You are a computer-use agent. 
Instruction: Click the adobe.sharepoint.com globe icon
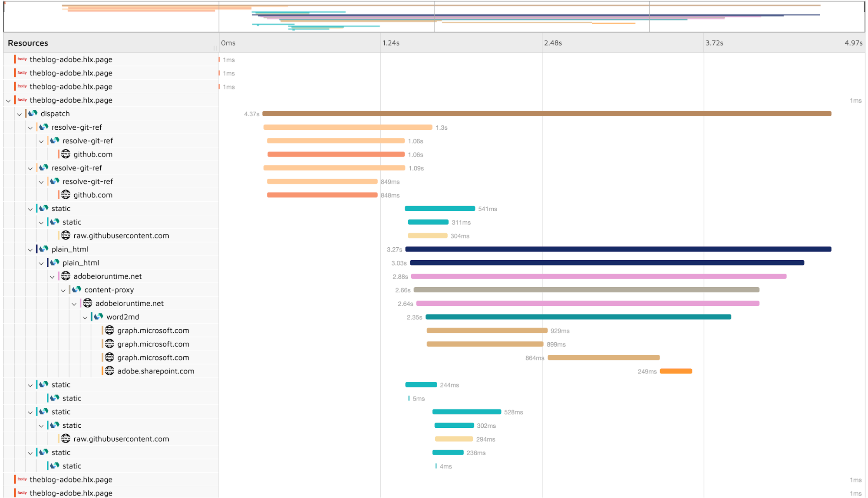(x=109, y=371)
